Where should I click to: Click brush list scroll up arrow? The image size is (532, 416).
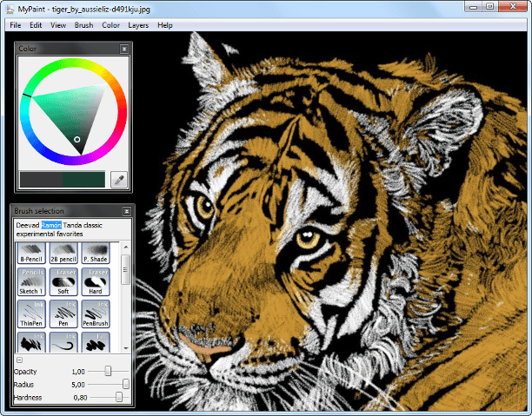pos(126,247)
